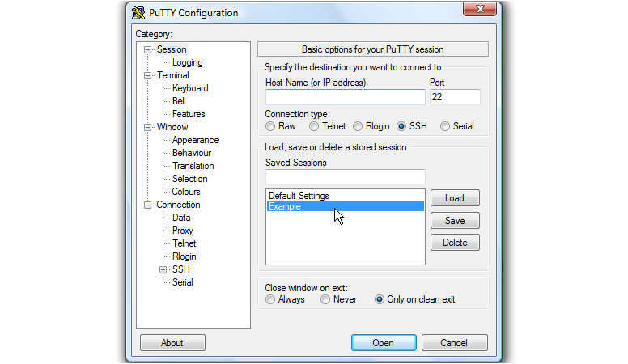628x364 pixels.
Task: Click the PuTTY icon in title bar
Action: click(138, 12)
